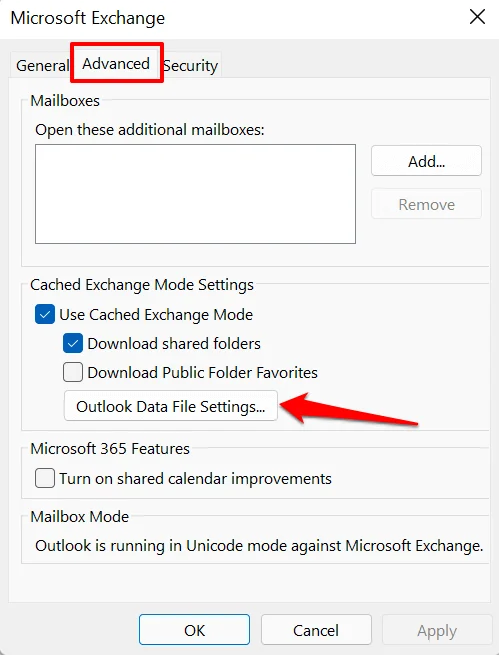Open Outlook Data File Settings
The height and width of the screenshot is (655, 499).
coord(171,406)
